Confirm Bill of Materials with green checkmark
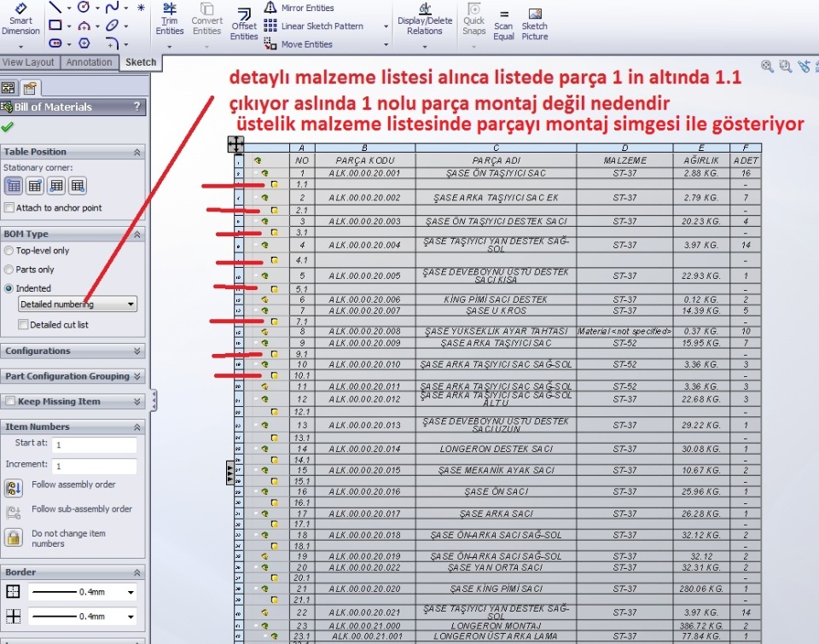Image resolution: width=819 pixels, height=644 pixels. tap(8, 127)
